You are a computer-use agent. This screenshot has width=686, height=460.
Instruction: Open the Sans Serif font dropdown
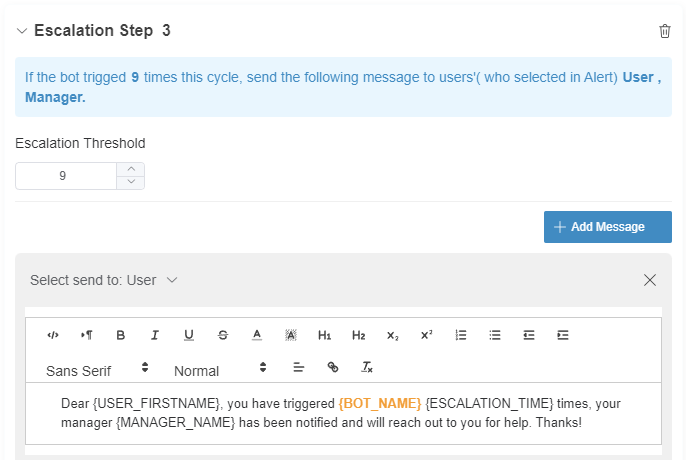pos(97,370)
